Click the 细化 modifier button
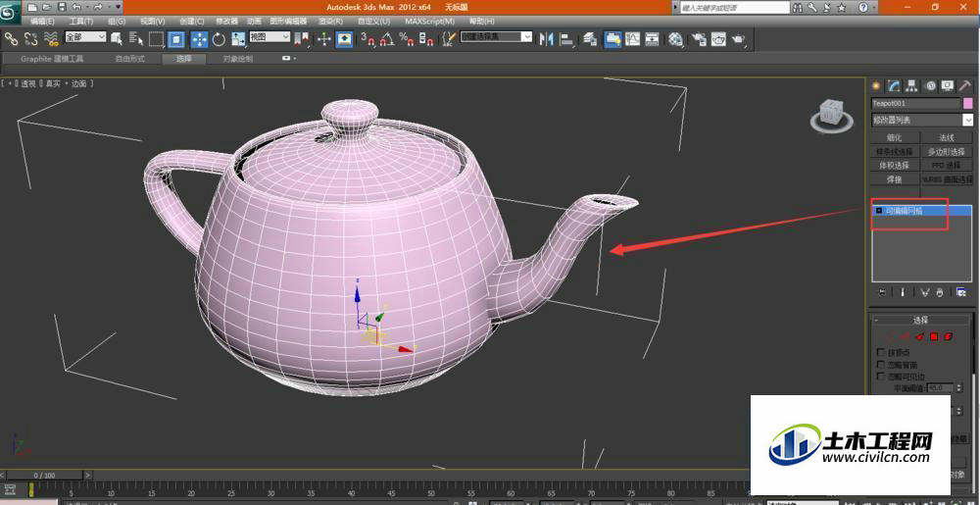 pyautogui.click(x=895, y=137)
